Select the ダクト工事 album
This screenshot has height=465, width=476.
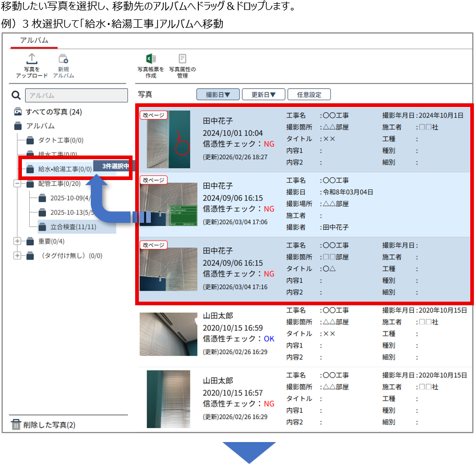tap(61, 140)
